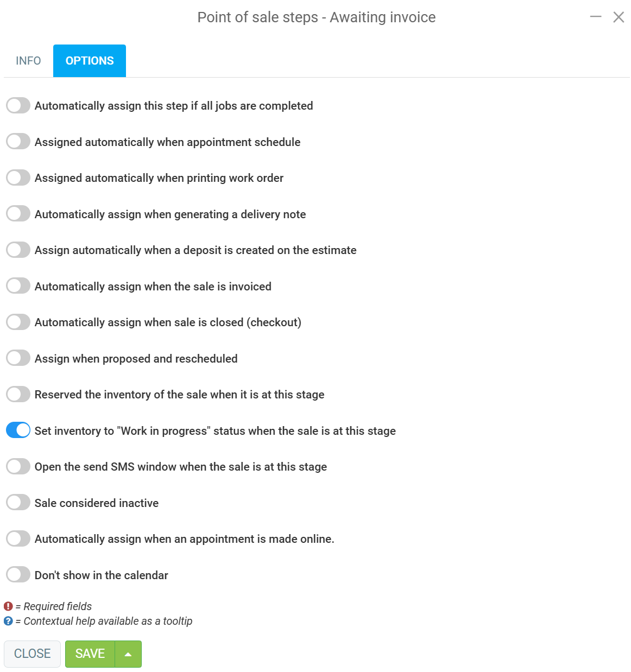Toggle assignment when appointment is scheduled
631x672 pixels.
18,141
